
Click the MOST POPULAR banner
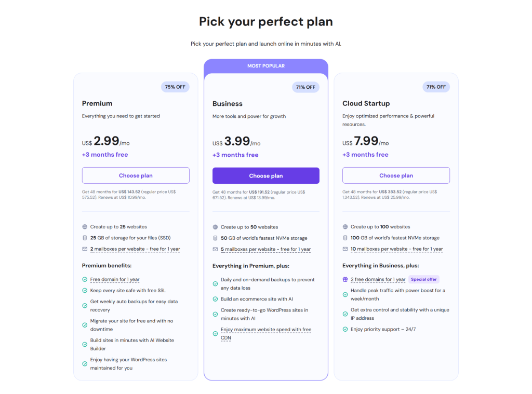click(265, 66)
